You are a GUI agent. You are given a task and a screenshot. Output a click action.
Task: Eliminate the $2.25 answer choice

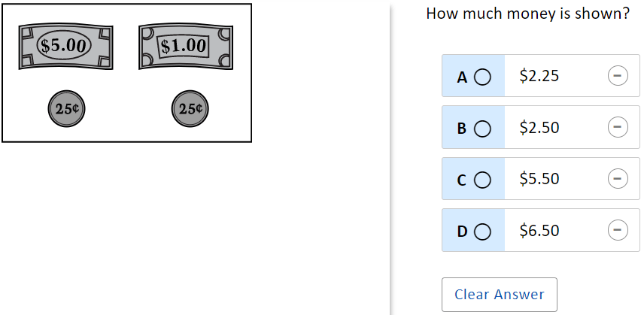pos(617,76)
